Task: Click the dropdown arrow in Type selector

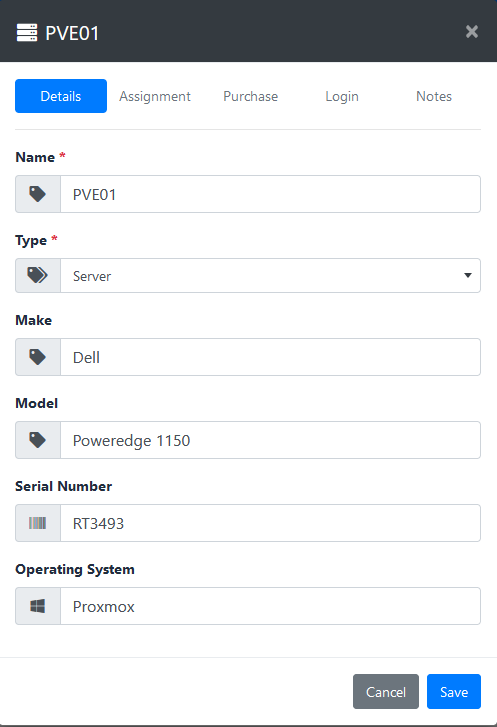Action: [468, 275]
